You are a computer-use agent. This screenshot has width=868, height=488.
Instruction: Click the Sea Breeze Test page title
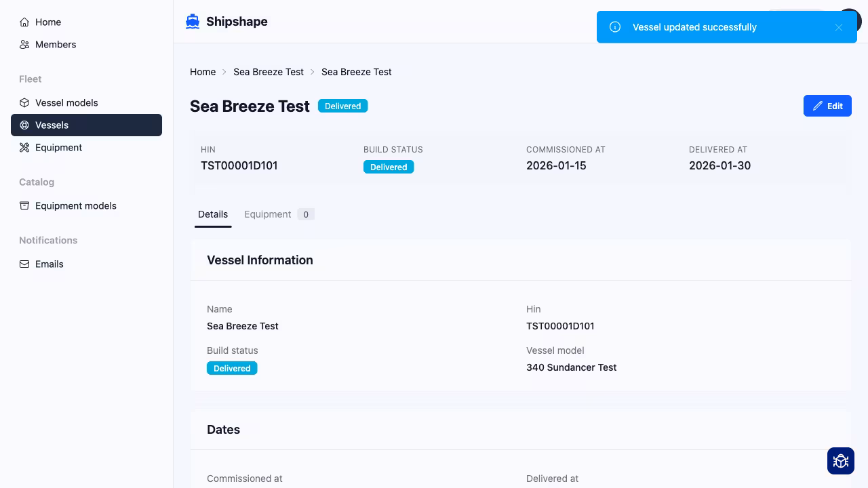[250, 106]
